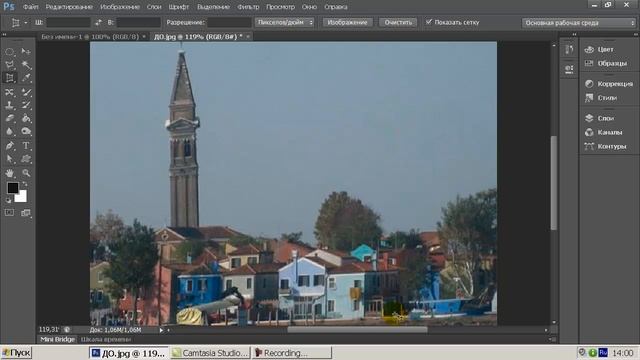Click the height (В) input field
The height and width of the screenshot is (360, 640).
(x=138, y=22)
